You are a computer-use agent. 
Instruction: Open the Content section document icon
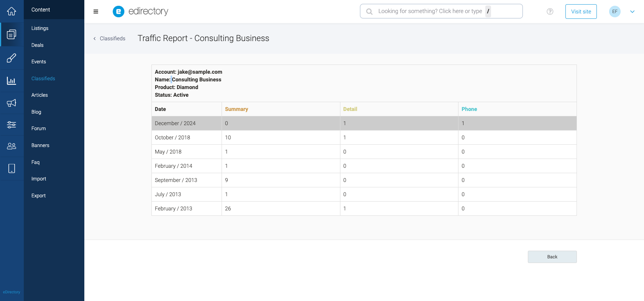click(x=11, y=35)
